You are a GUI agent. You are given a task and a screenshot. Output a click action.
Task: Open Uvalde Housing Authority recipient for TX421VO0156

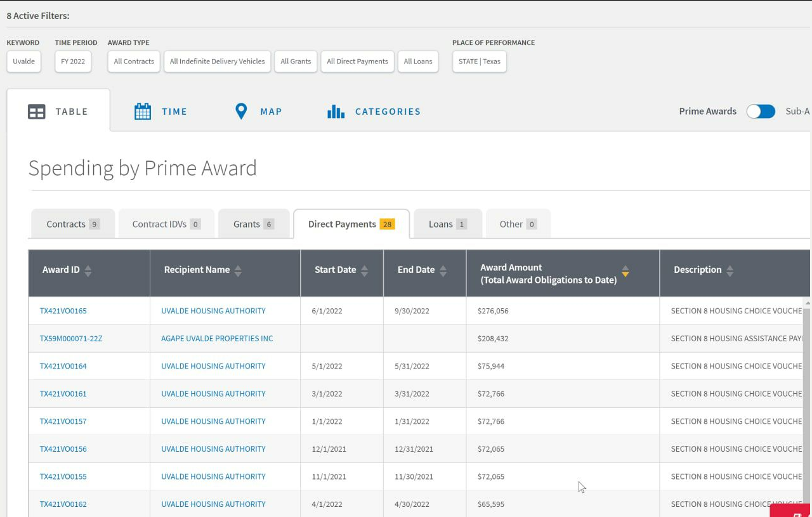pos(213,449)
